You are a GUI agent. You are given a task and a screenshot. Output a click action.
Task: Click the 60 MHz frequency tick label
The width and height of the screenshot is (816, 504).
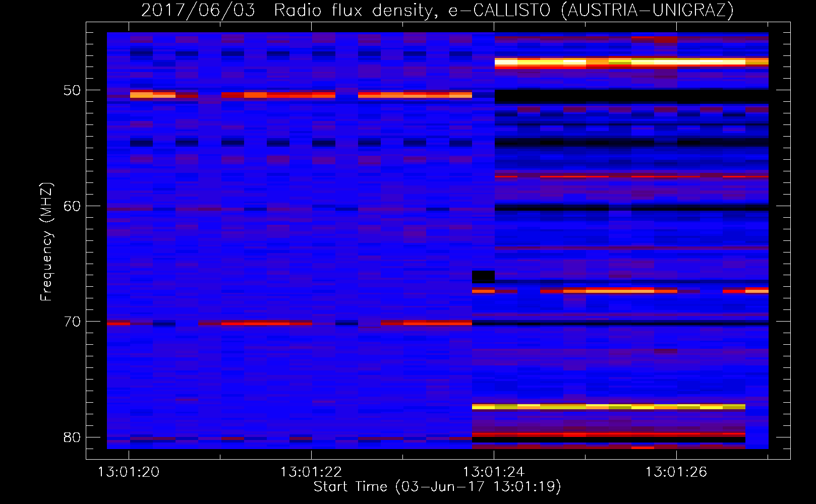click(72, 206)
